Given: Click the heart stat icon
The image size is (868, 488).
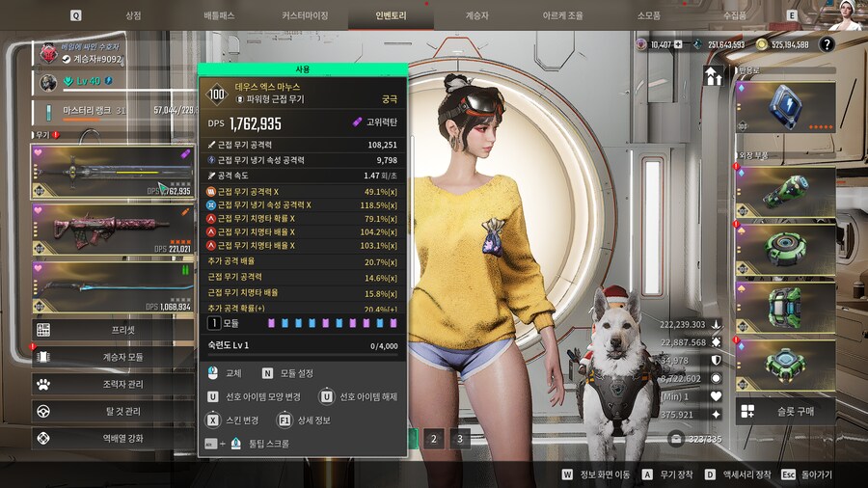Looking at the screenshot, I should [716, 396].
